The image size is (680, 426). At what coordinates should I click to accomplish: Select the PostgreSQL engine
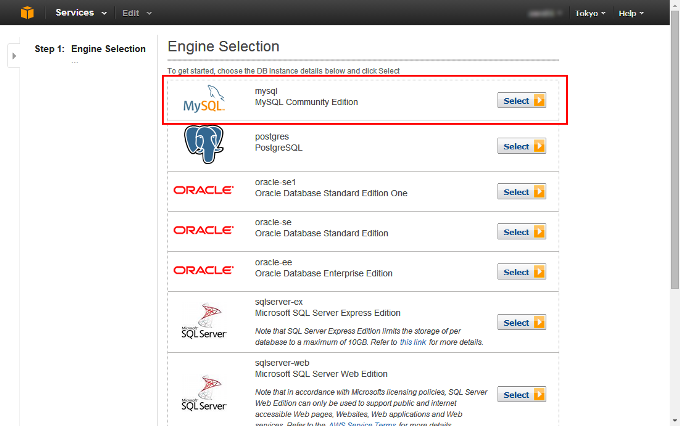pyautogui.click(x=521, y=146)
